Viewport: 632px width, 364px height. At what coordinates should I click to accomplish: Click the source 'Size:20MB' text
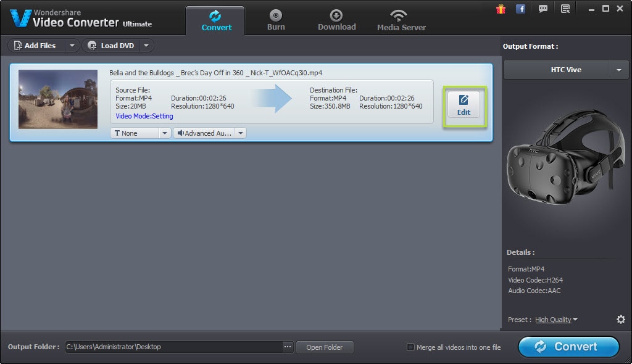(x=131, y=106)
